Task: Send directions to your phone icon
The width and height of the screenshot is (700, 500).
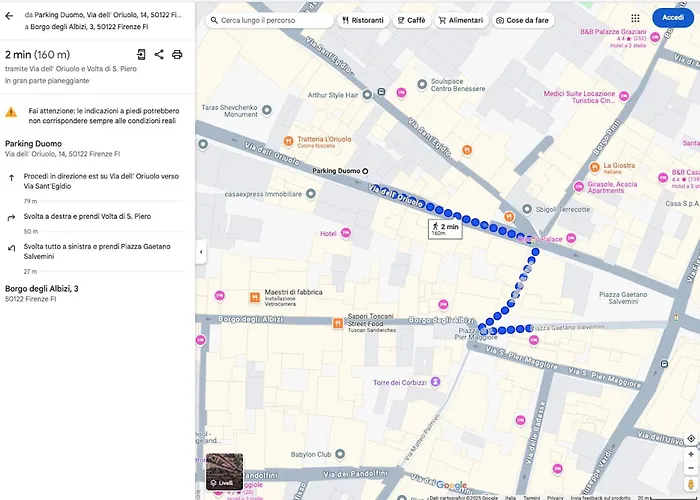Action: 141,54
